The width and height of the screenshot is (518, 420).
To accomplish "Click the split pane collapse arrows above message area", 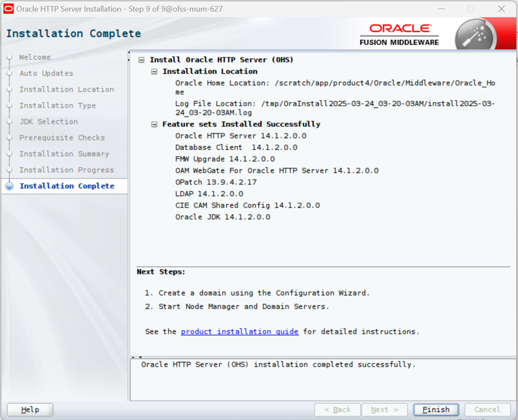I will (137, 357).
